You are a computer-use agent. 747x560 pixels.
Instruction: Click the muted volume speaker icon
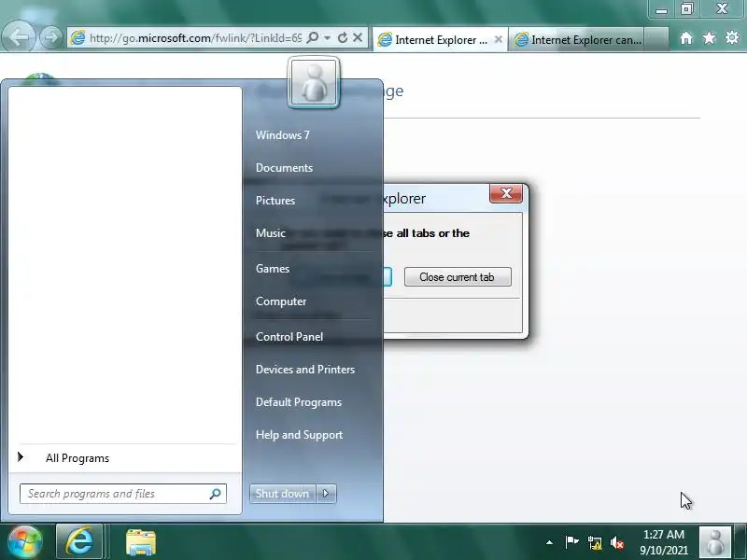(617, 542)
